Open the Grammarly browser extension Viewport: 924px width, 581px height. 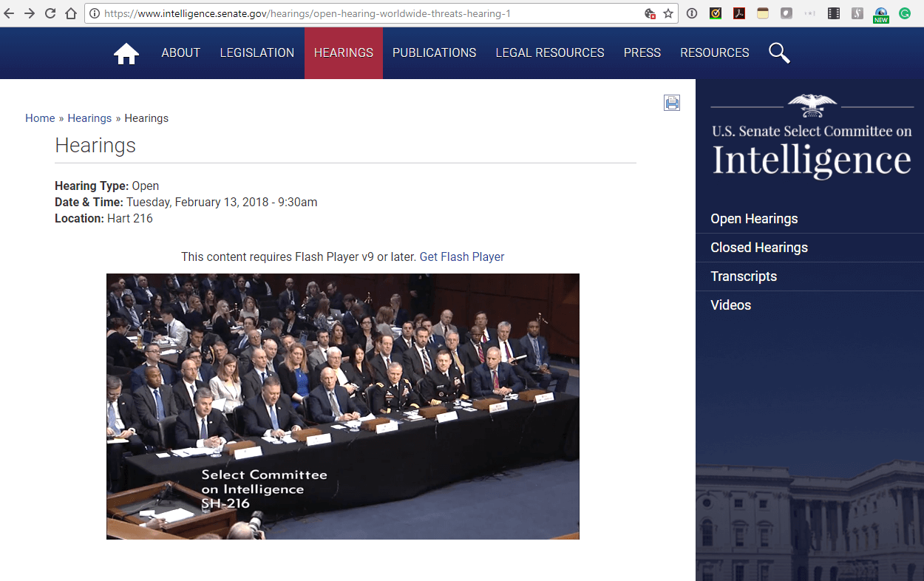click(x=904, y=13)
